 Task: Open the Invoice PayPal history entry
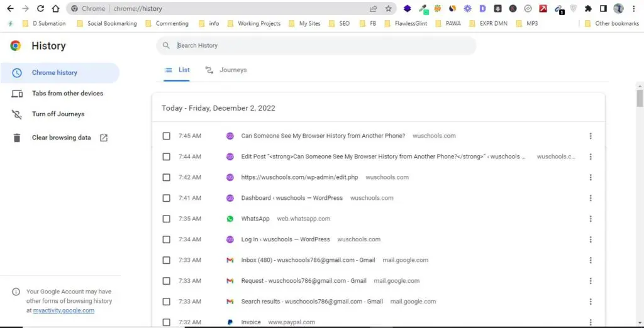[x=251, y=322]
